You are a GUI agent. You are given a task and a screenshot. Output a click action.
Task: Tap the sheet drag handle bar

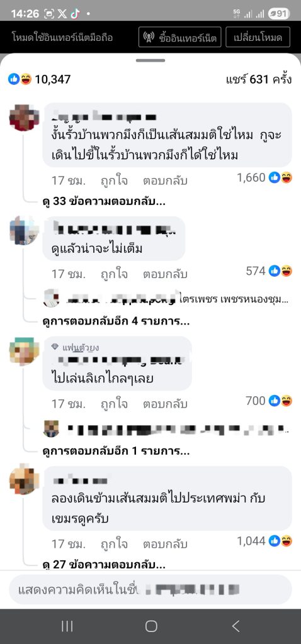coord(150,60)
